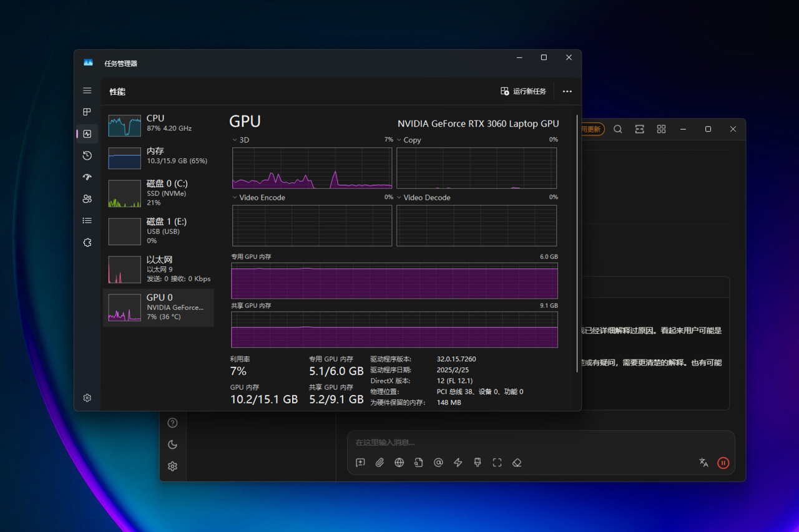Viewport: 799px width, 532px height.
Task: Open Task Manager settings gear
Action: pyautogui.click(x=87, y=398)
